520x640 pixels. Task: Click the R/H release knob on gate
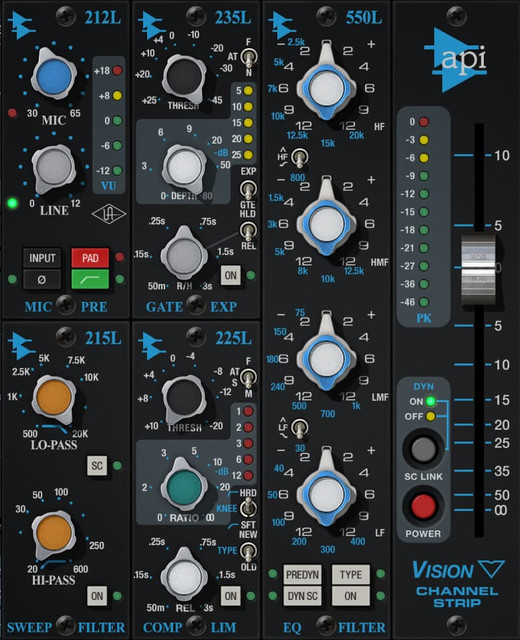click(184, 255)
